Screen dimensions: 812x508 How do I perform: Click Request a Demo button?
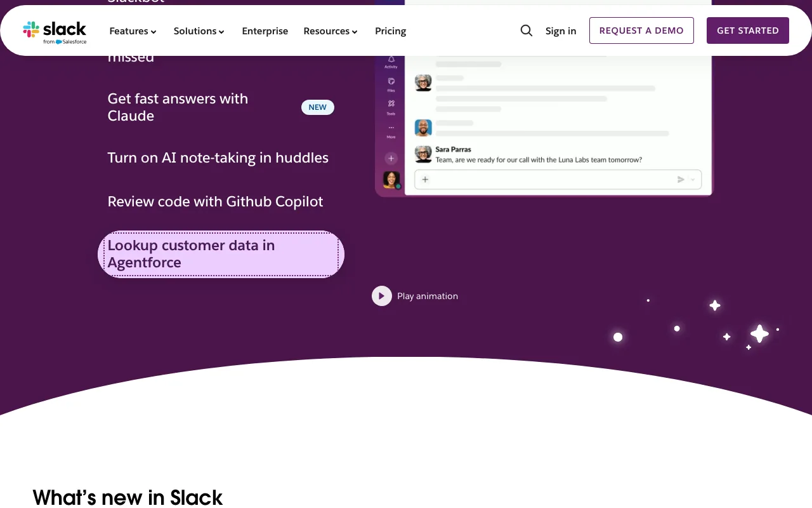point(641,30)
